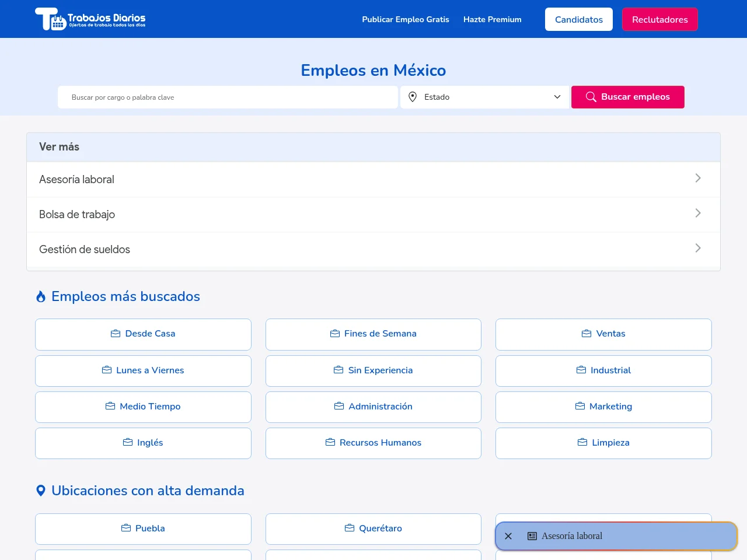Select the Marketing job category
The image size is (747, 560).
click(603, 407)
